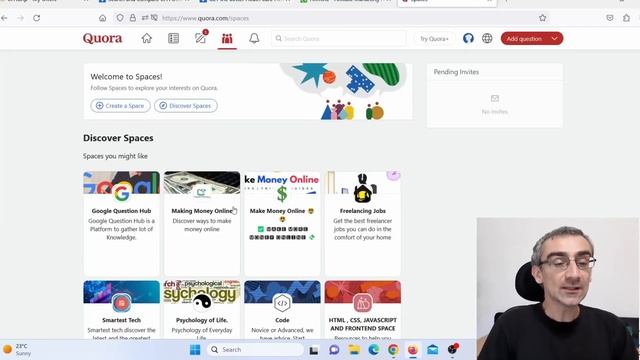
Task: Open Mail app on taskbar
Action: click(x=433, y=350)
